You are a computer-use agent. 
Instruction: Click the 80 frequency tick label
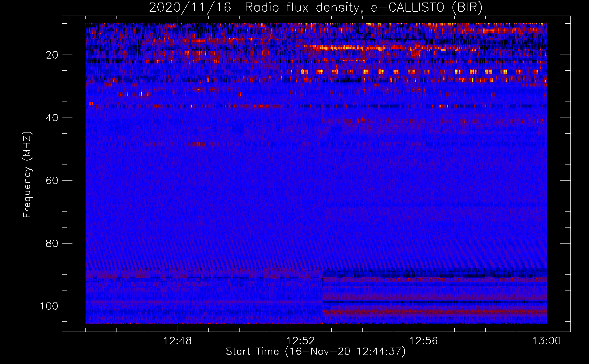point(52,243)
